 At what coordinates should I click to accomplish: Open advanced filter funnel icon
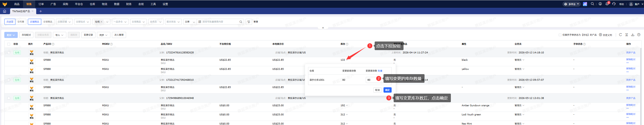(249, 22)
